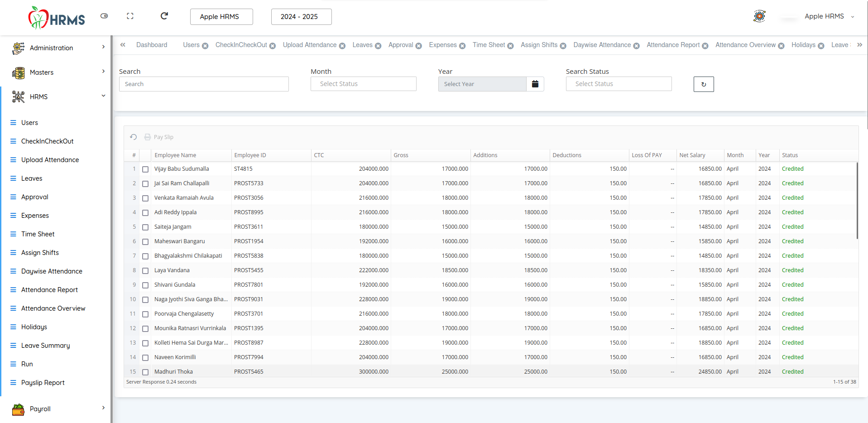The width and height of the screenshot is (868, 423).
Task: Open the Search Status dropdown
Action: point(619,84)
